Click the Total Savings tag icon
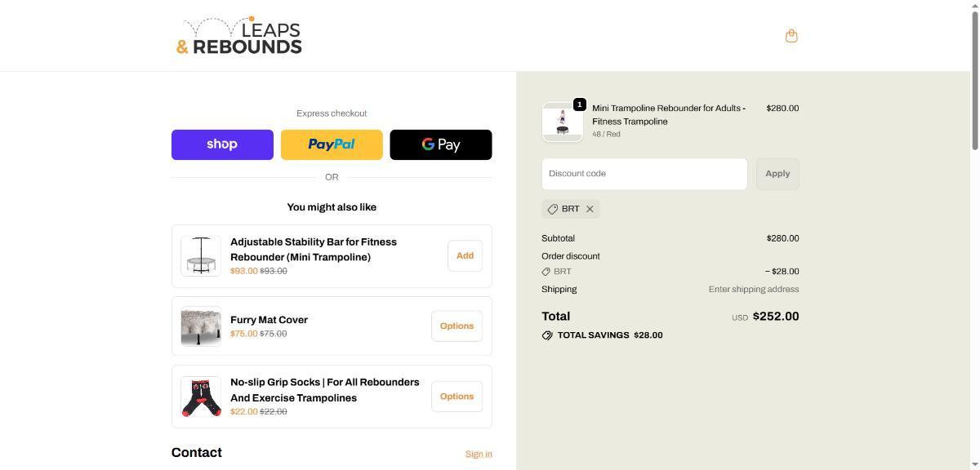Viewport: 980px width, 470px height. coord(547,335)
